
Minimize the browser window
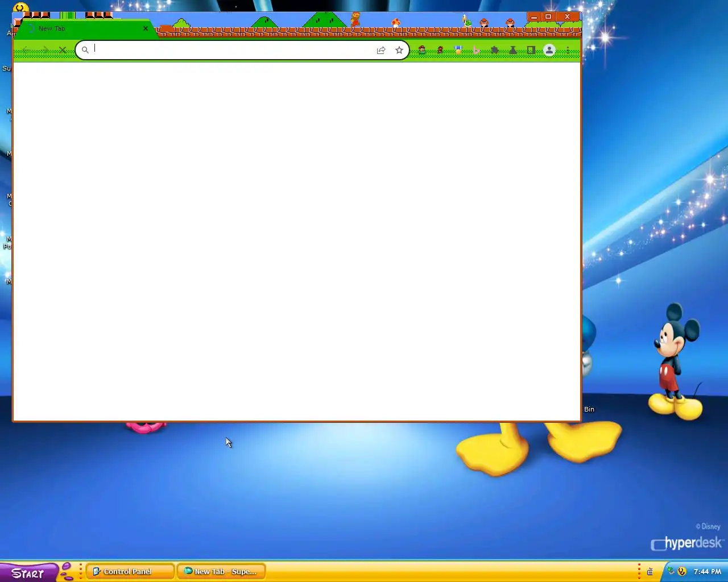[533, 17]
